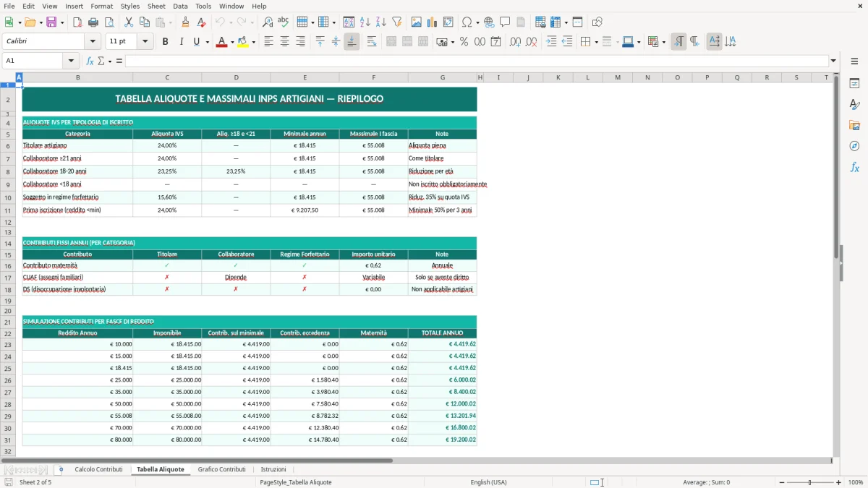Open the highlighting color dropdown arrow
This screenshot has width=868, height=488.
(x=253, y=42)
